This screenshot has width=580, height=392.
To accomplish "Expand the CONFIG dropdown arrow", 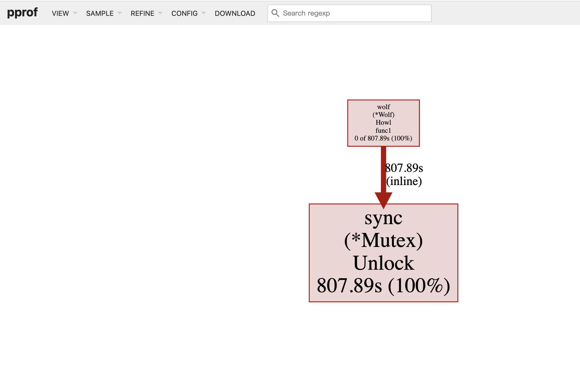I will point(204,13).
